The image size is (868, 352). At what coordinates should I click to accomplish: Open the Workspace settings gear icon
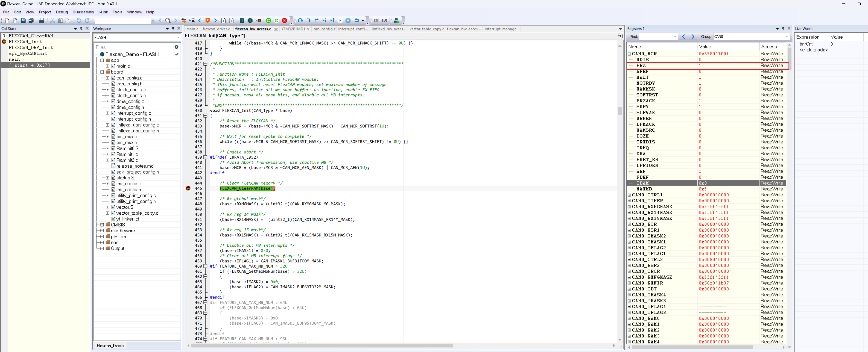(176, 47)
